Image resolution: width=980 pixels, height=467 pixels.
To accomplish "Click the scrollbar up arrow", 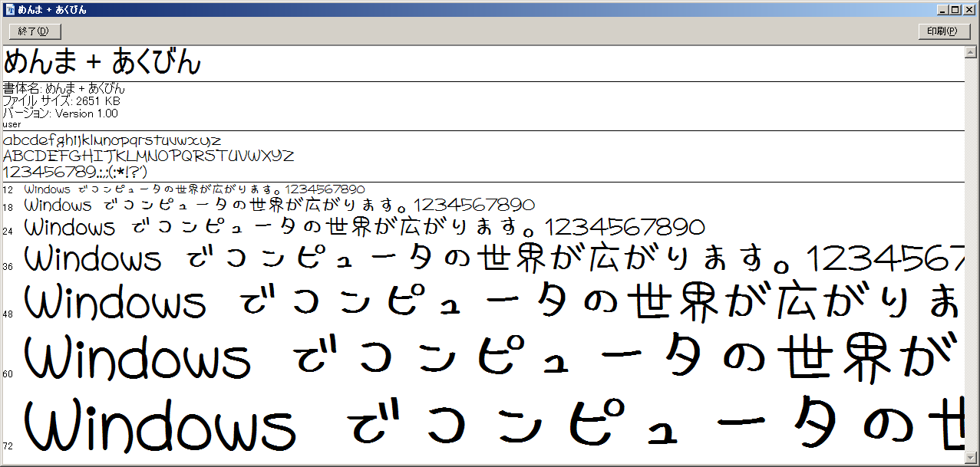I will pyautogui.click(x=971, y=53).
